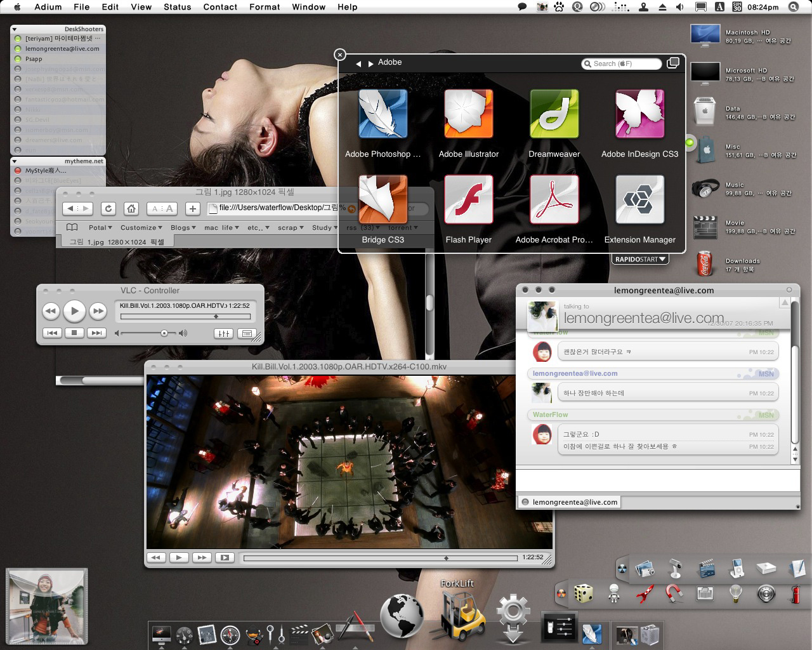The height and width of the screenshot is (650, 812).
Task: Open the RAPIDOSTART dropdown
Action: pos(641,259)
